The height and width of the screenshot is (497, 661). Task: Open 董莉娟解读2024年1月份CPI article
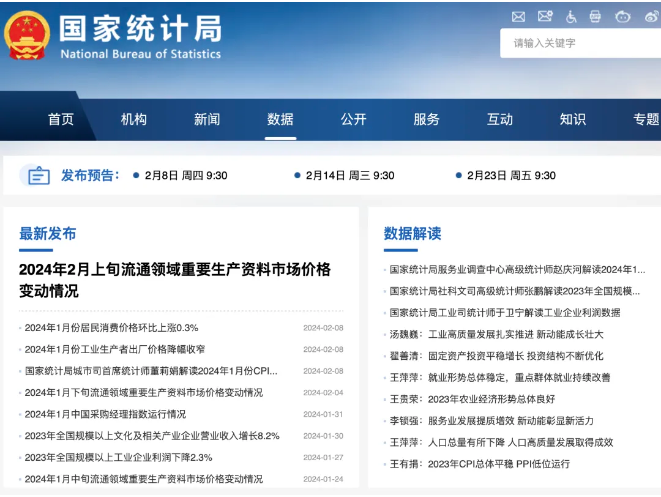pyautogui.click(x=151, y=371)
